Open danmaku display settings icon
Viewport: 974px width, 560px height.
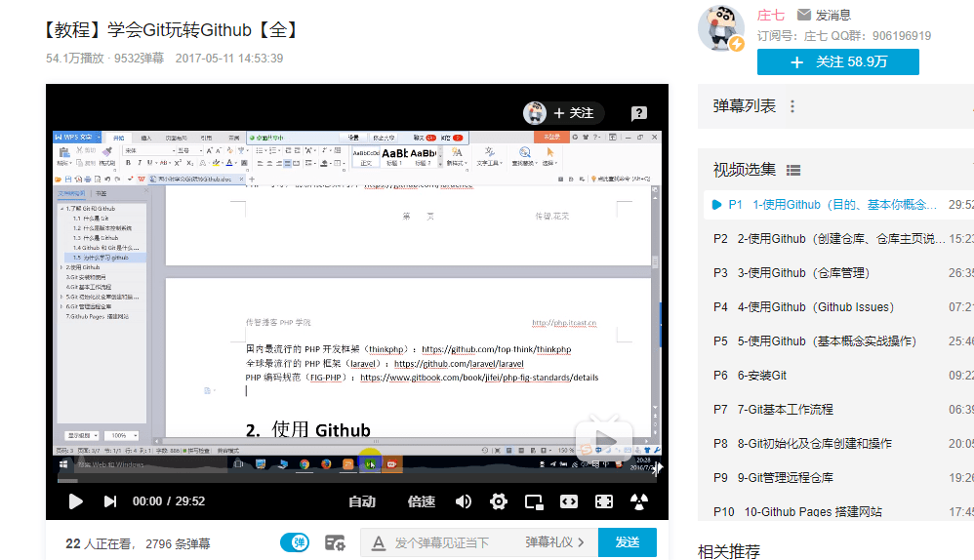tap(336, 543)
